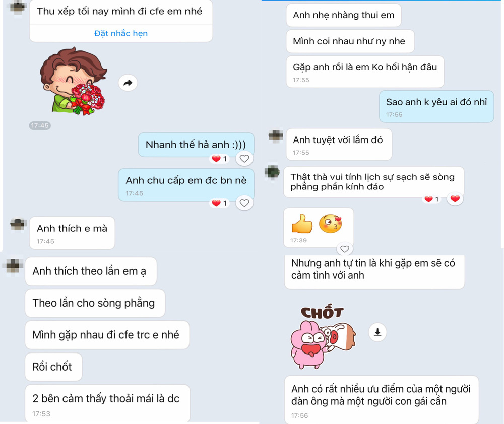This screenshot has width=504, height=424.
Task: Open the CHỐT cartoon sticker
Action: [x=323, y=336]
